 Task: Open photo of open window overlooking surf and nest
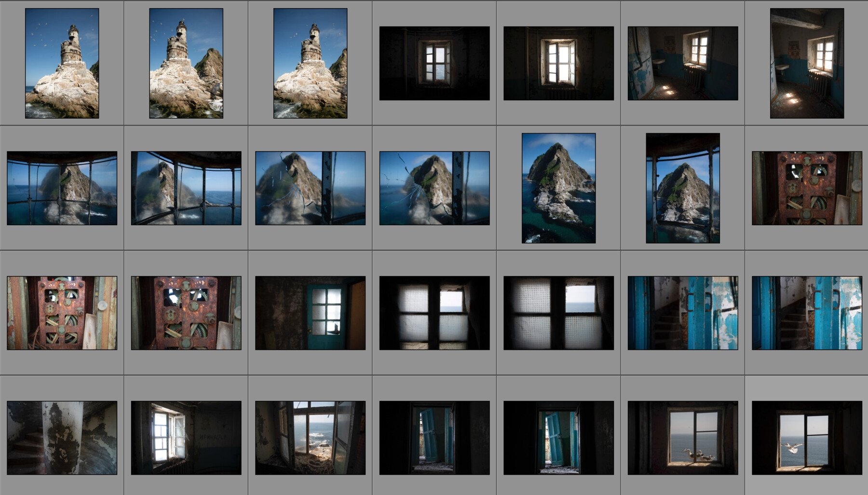click(311, 438)
